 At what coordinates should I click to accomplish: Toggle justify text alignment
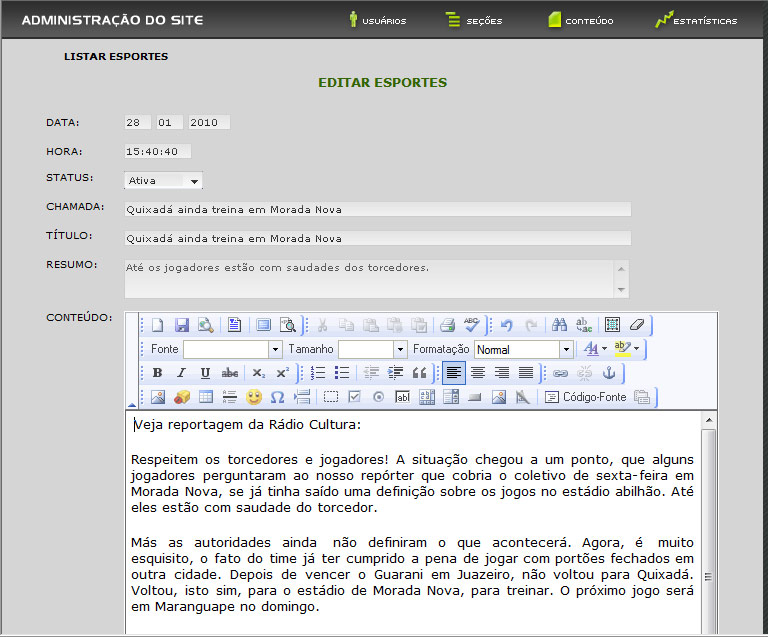tap(526, 373)
